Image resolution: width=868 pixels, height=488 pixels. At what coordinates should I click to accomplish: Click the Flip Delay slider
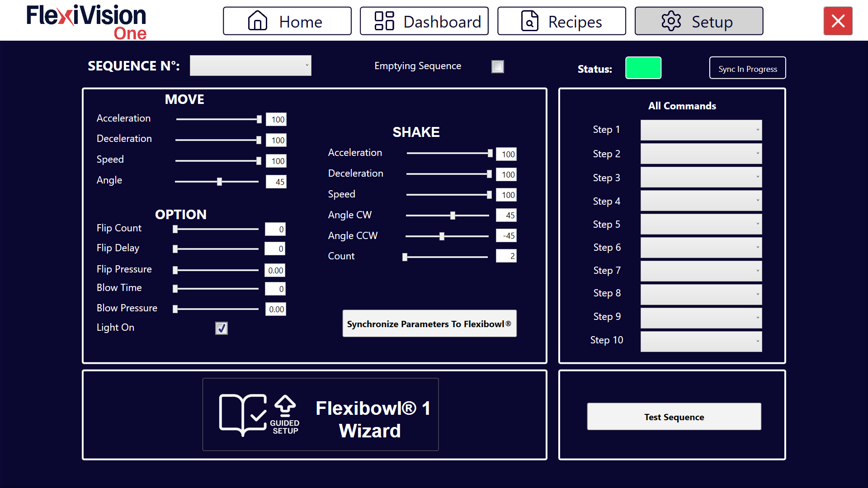216,249
